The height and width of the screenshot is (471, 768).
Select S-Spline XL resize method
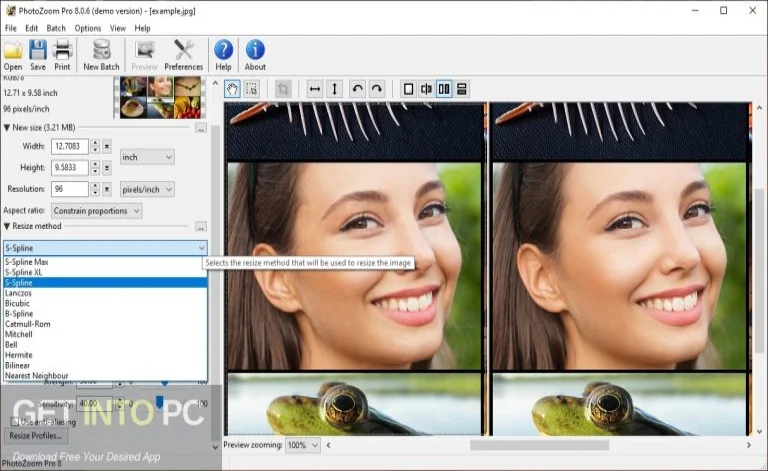[x=105, y=272]
